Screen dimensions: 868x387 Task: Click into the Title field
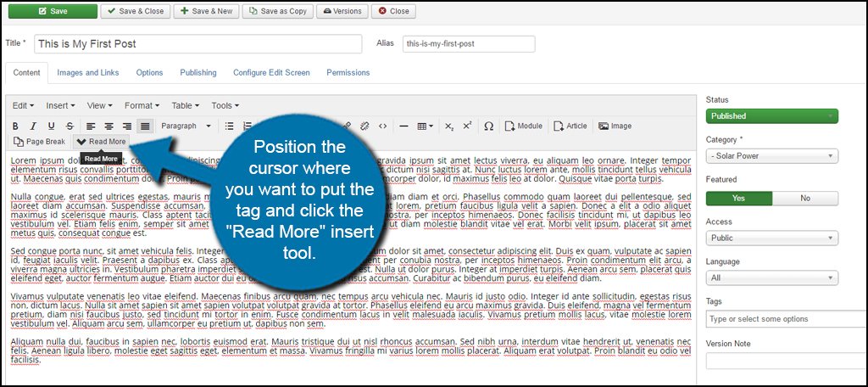pos(198,44)
